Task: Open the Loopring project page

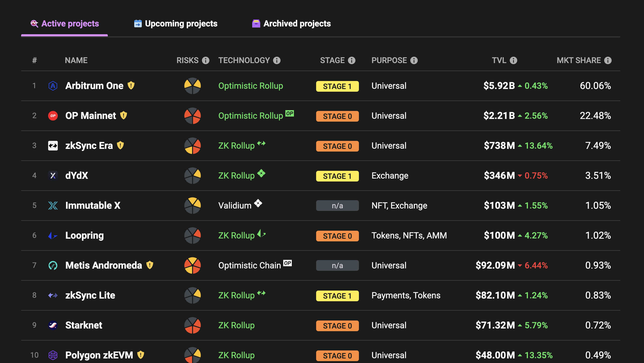Action: point(85,235)
